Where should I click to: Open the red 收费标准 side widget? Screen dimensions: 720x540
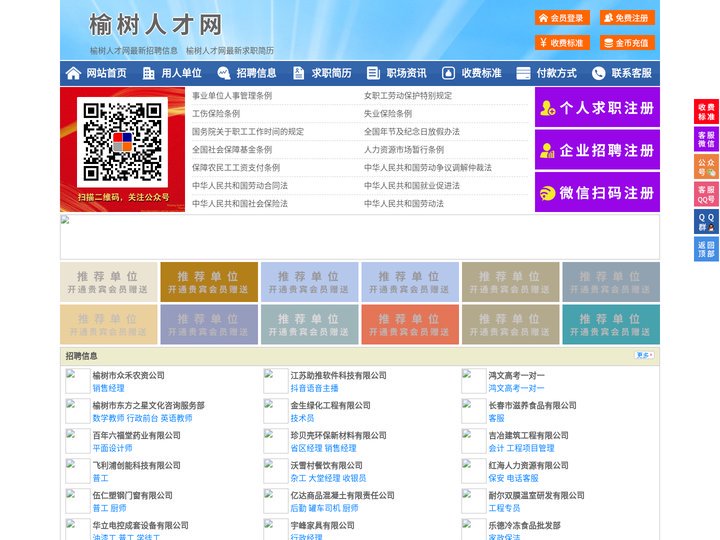click(706, 112)
